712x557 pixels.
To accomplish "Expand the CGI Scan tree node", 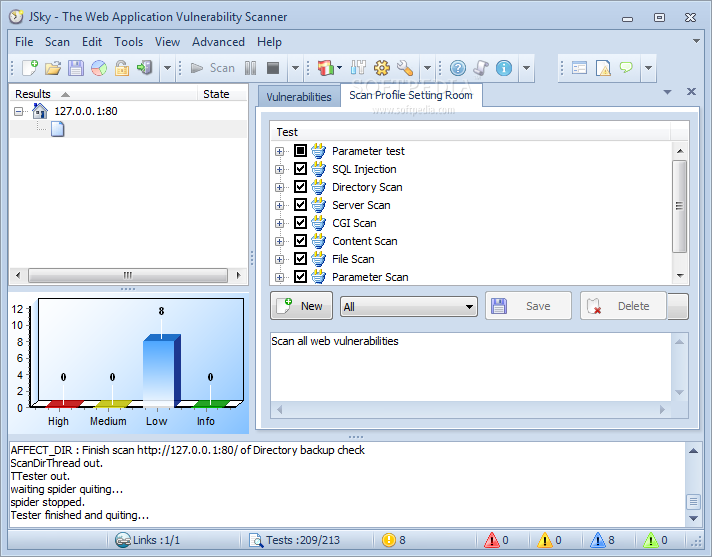I will click(x=280, y=223).
